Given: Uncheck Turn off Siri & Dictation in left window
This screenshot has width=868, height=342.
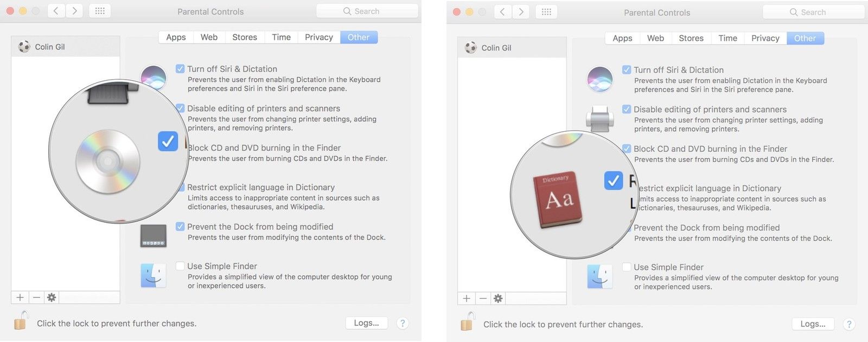Looking at the screenshot, I should point(180,69).
